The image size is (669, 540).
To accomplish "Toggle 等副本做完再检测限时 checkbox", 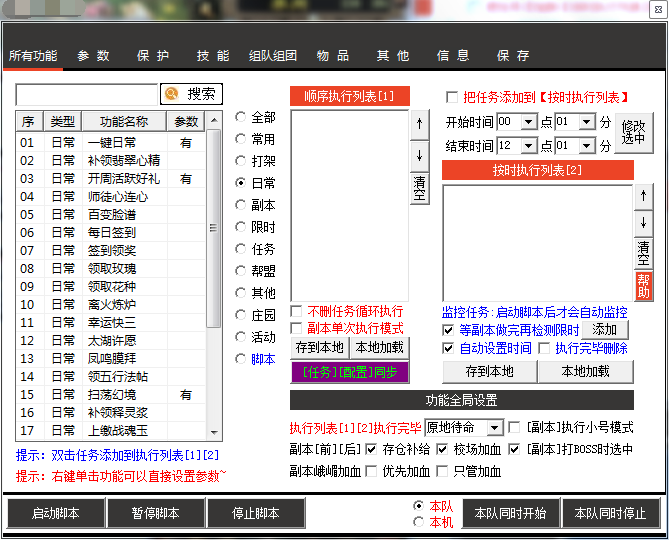I will click(x=448, y=330).
